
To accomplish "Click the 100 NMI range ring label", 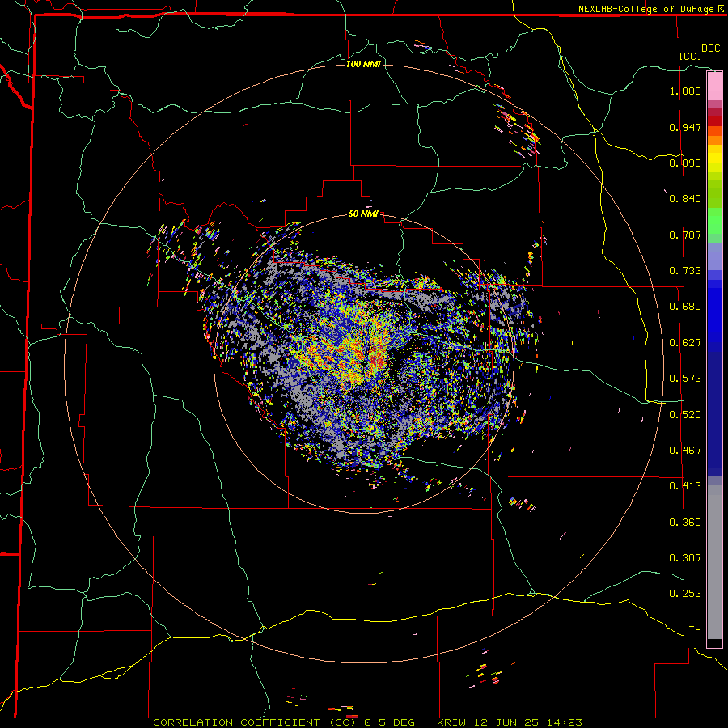I will tap(363, 64).
